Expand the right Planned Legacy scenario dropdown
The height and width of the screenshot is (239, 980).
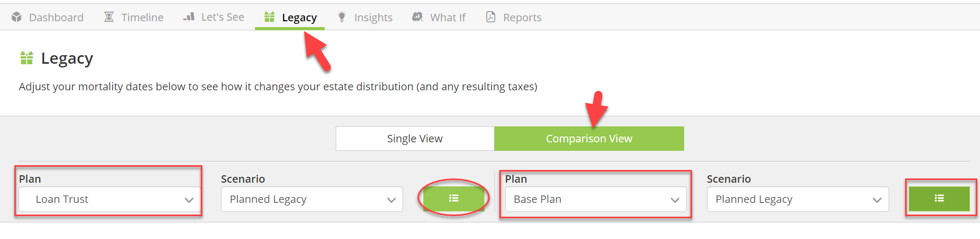[797, 199]
